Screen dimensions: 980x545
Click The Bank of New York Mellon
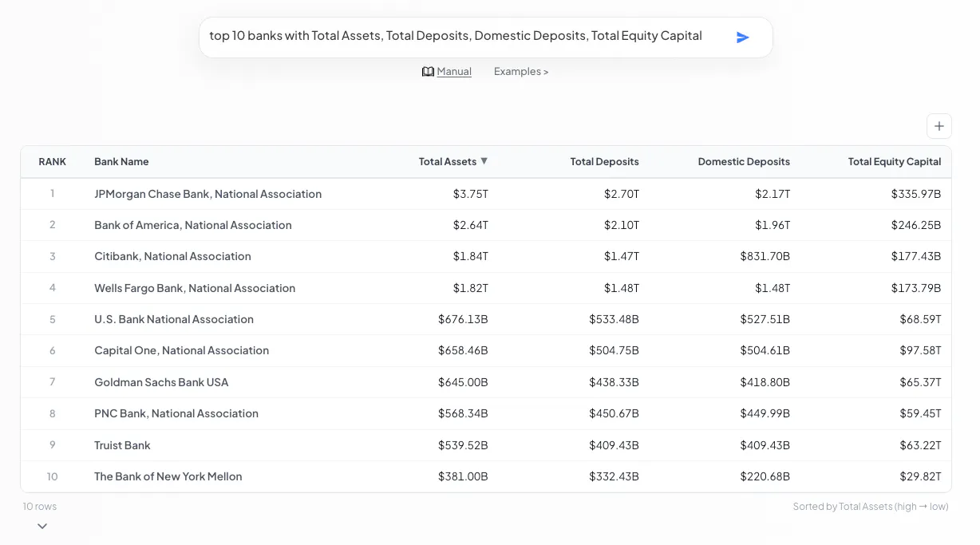(168, 476)
